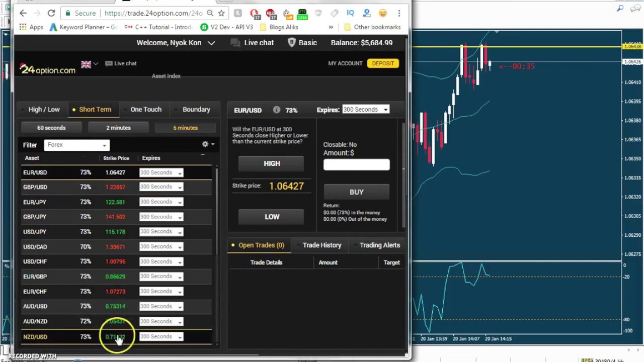Click the 24option.com logo
Screen dimensions: 644x362
point(47,69)
